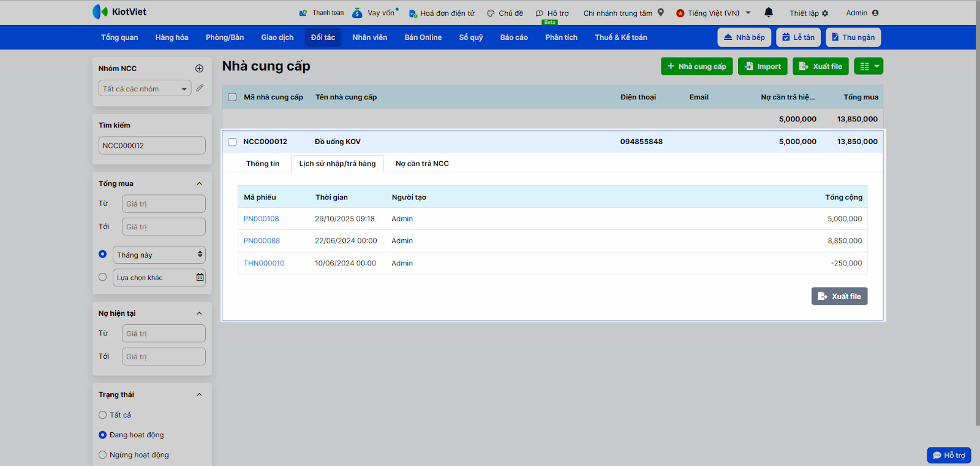Open the Báo cáo menu
Screen dimensions: 980x466
click(514, 37)
